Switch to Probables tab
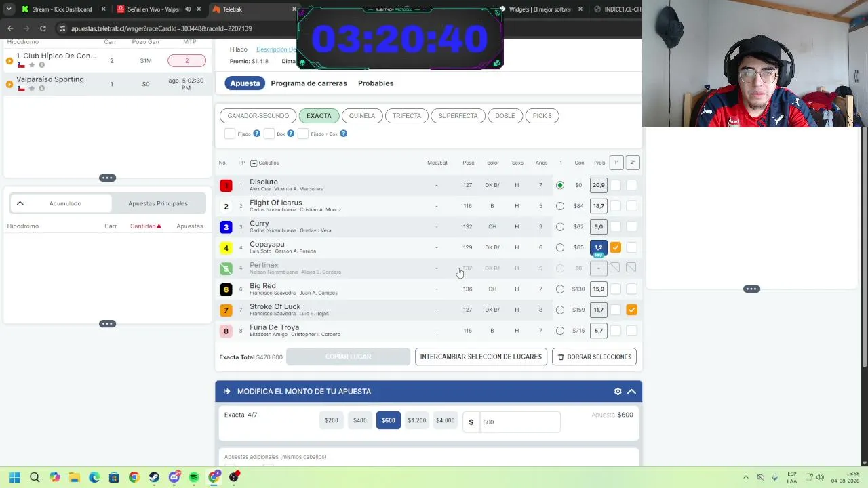 pyautogui.click(x=376, y=83)
